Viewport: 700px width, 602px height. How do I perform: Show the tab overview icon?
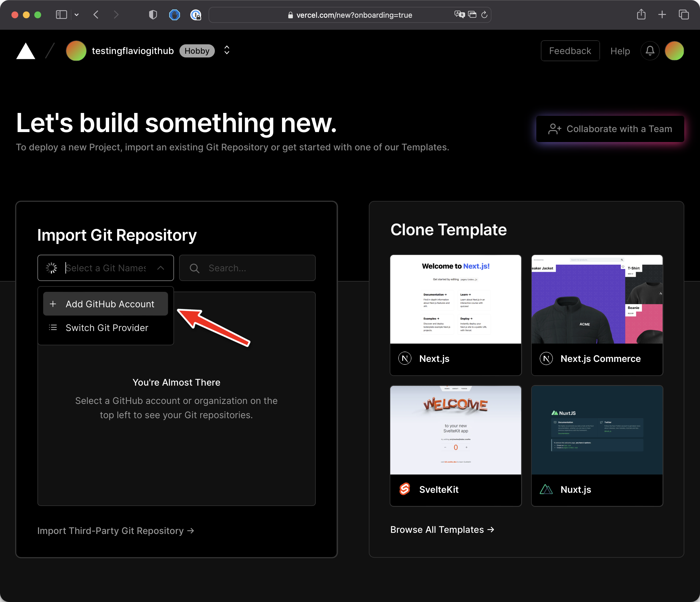pyautogui.click(x=683, y=15)
